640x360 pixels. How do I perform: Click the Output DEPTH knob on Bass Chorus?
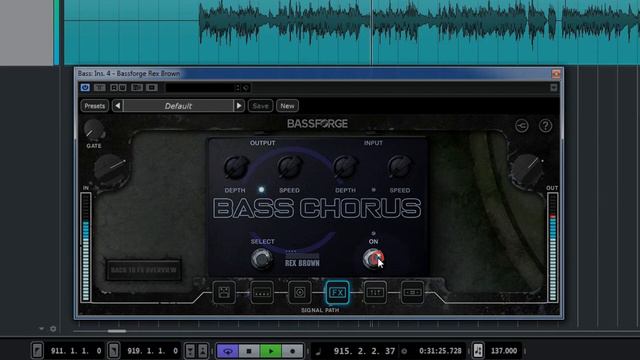click(236, 167)
